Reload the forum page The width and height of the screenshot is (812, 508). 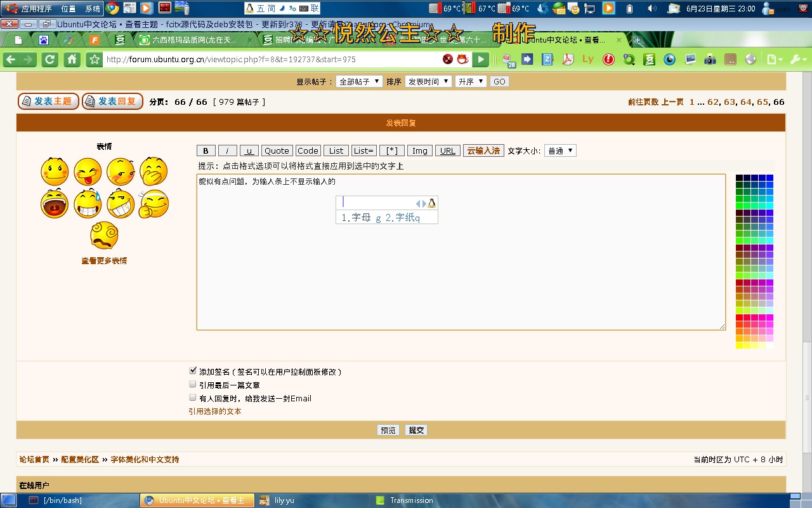coord(49,60)
